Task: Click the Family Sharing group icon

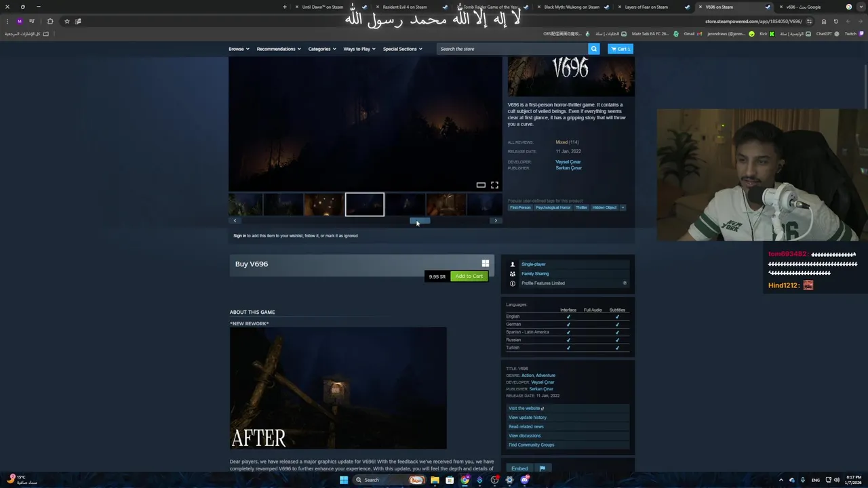Action: [513, 274]
